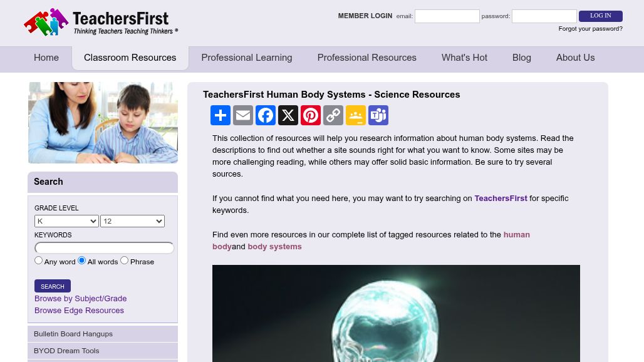Open the What's Hot section
This screenshot has width=644, height=362.
(464, 58)
